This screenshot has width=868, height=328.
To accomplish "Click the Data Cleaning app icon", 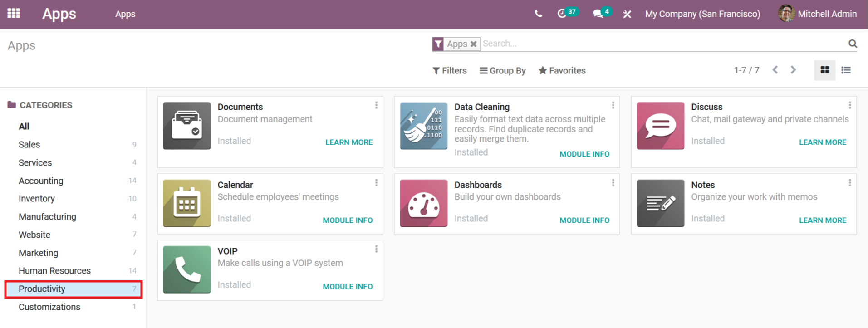I will [424, 126].
